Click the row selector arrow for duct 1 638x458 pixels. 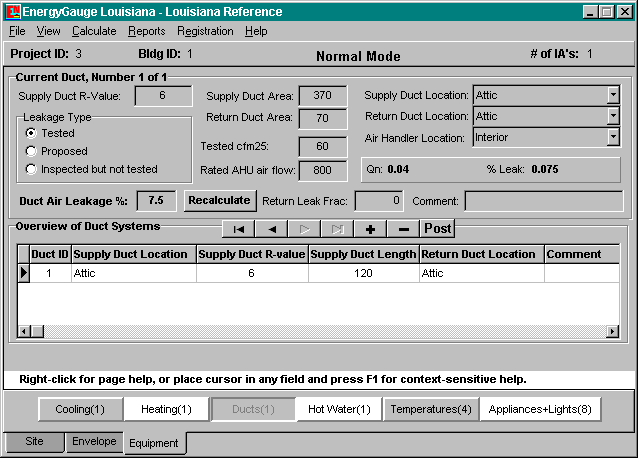coord(24,273)
